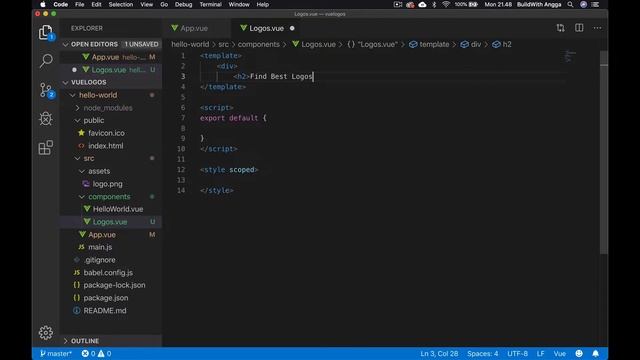The height and width of the screenshot is (360, 640).
Task: Collapse the Open Editors section
Action: point(66,44)
